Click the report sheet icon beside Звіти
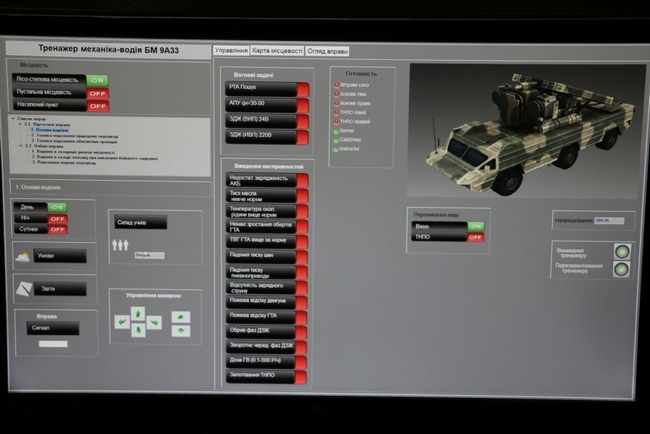Image resolution: width=650 pixels, height=434 pixels. 24,289
